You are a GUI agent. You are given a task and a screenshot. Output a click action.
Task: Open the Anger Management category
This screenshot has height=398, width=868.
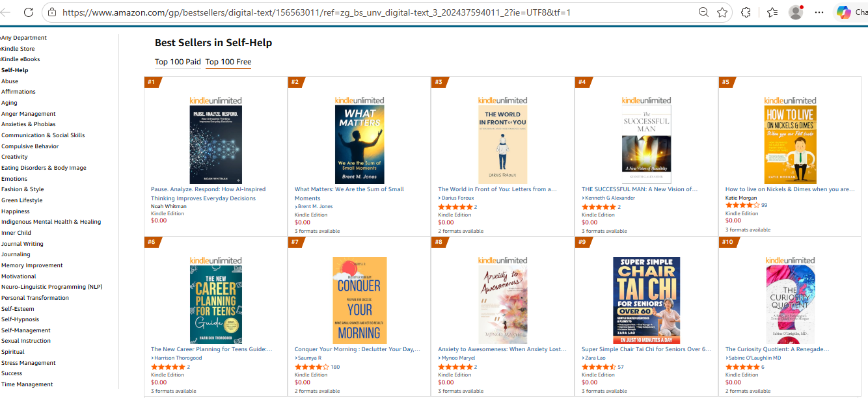[x=29, y=114]
